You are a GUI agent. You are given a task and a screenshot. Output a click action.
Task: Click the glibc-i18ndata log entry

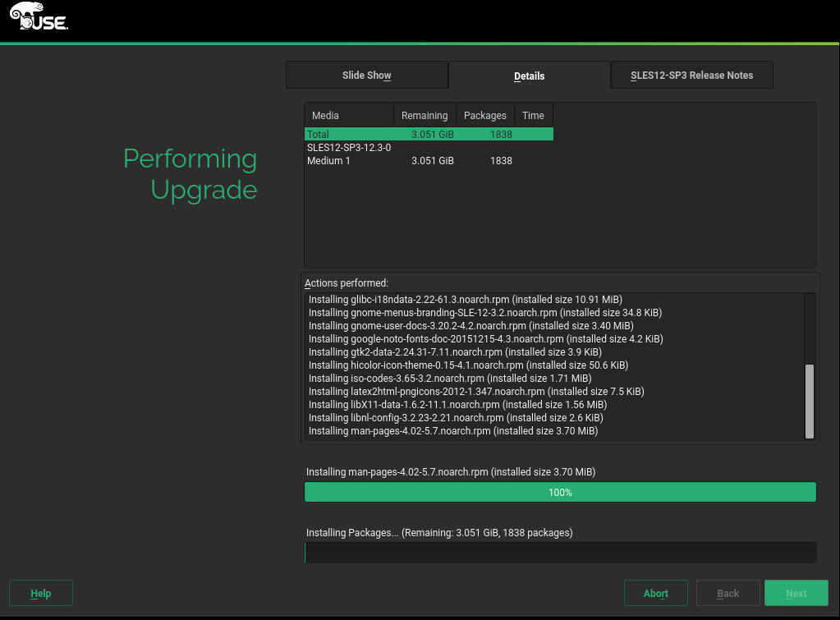coord(465,300)
